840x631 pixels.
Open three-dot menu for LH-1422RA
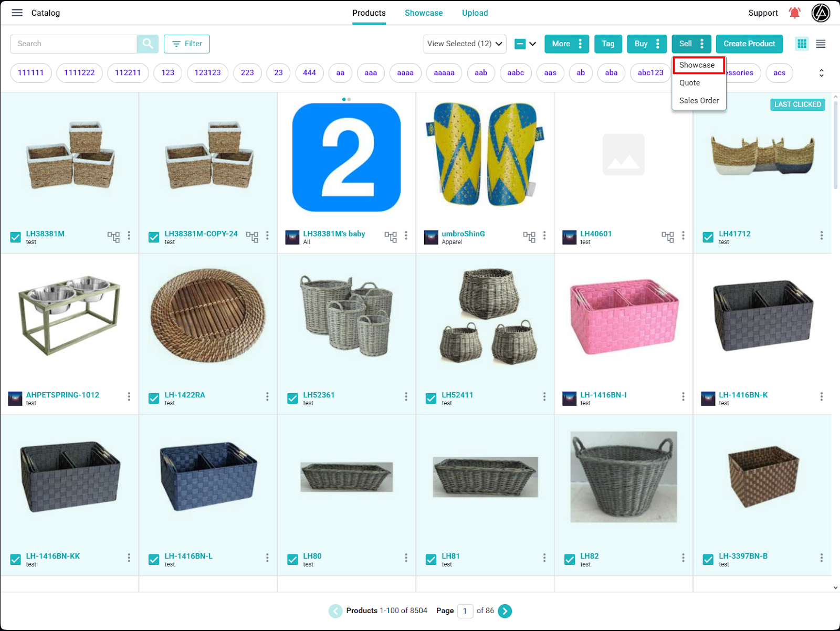click(267, 396)
